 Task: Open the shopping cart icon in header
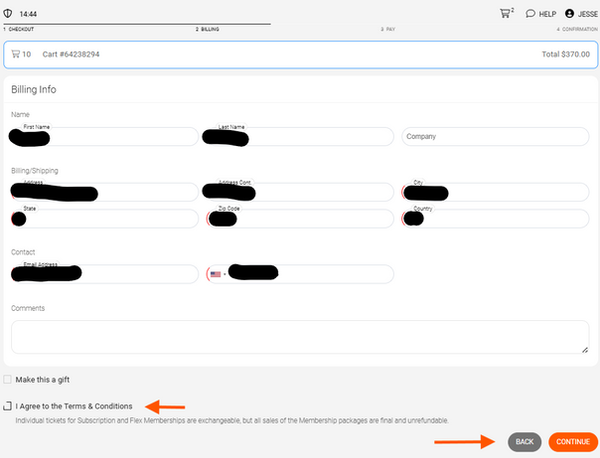click(505, 13)
